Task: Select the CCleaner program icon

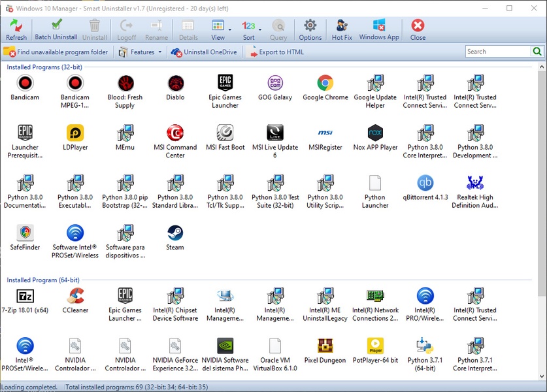Action: click(x=76, y=296)
